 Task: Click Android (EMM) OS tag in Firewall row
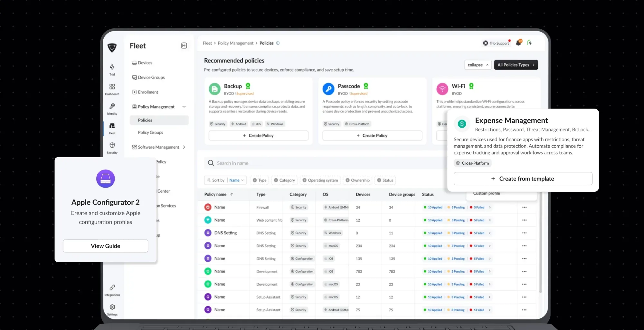pos(336,207)
